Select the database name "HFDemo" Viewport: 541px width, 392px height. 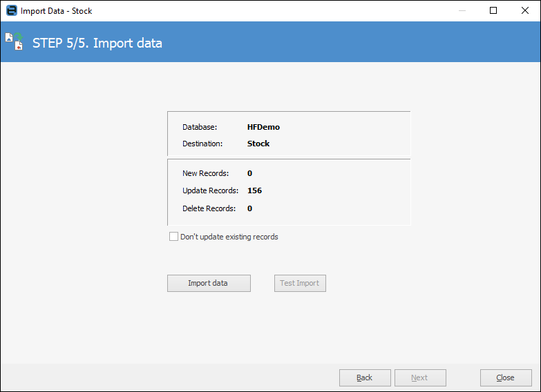[x=263, y=127]
